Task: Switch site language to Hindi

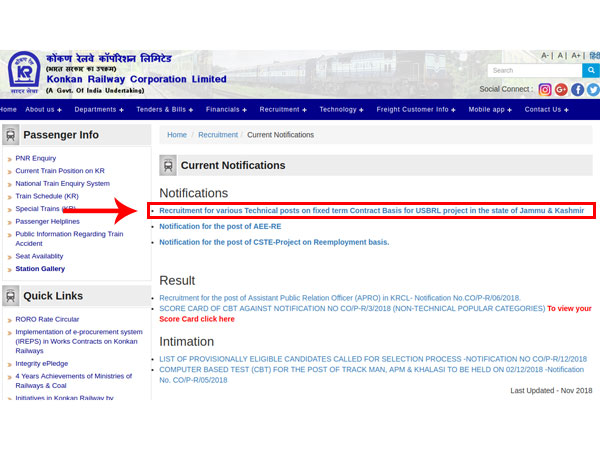Action: coord(595,56)
